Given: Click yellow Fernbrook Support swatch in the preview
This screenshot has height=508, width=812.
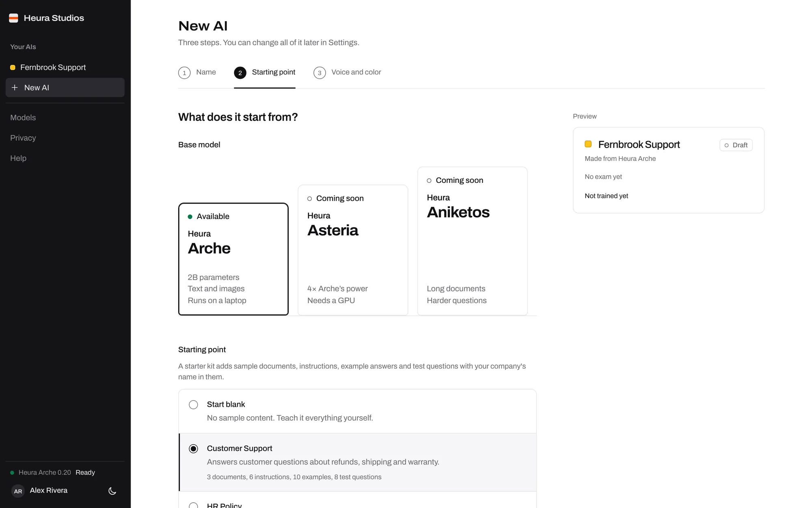Looking at the screenshot, I should click(588, 144).
